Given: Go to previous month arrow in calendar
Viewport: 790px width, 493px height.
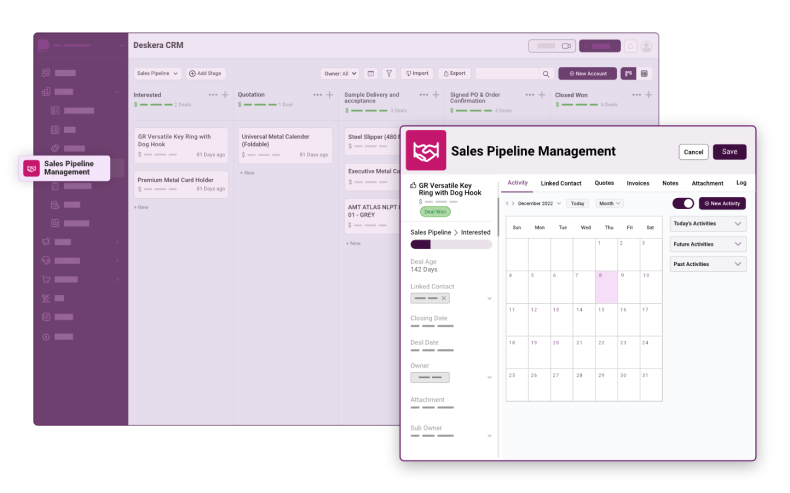Looking at the screenshot, I should pyautogui.click(x=507, y=203).
